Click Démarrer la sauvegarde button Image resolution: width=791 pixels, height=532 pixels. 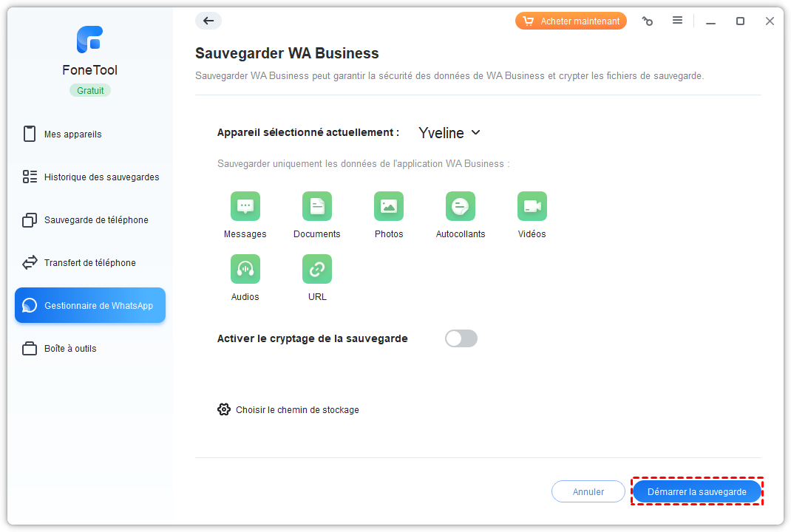click(x=697, y=491)
